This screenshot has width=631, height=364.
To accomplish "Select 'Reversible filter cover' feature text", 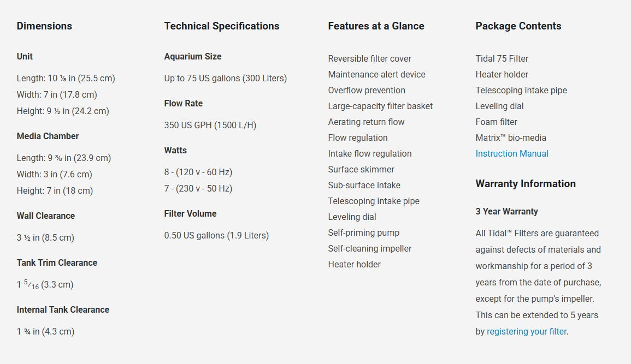I will pyautogui.click(x=369, y=58).
